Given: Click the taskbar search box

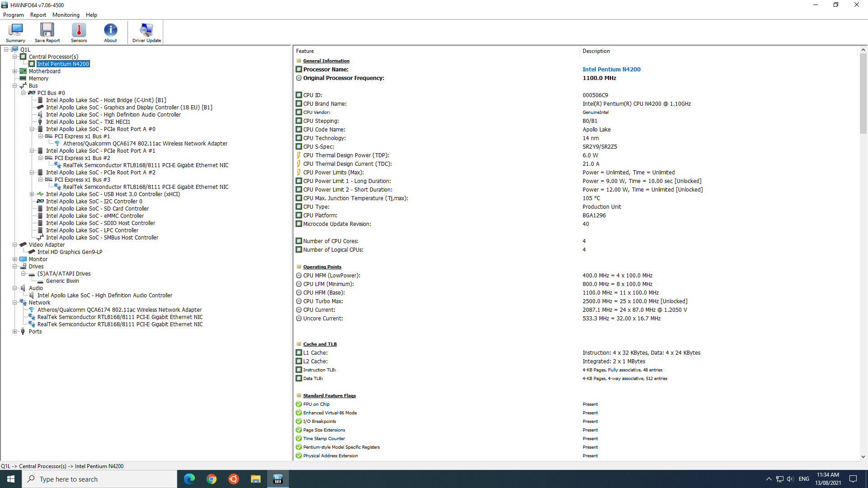Looking at the screenshot, I should coord(99,479).
